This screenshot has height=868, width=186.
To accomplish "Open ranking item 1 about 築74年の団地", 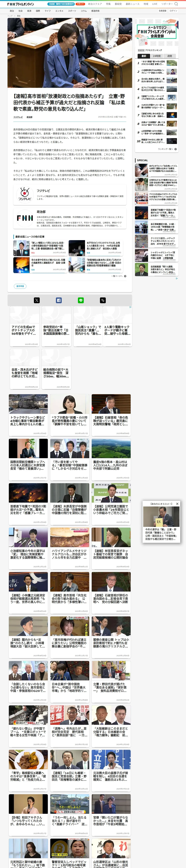I will coord(157,63).
